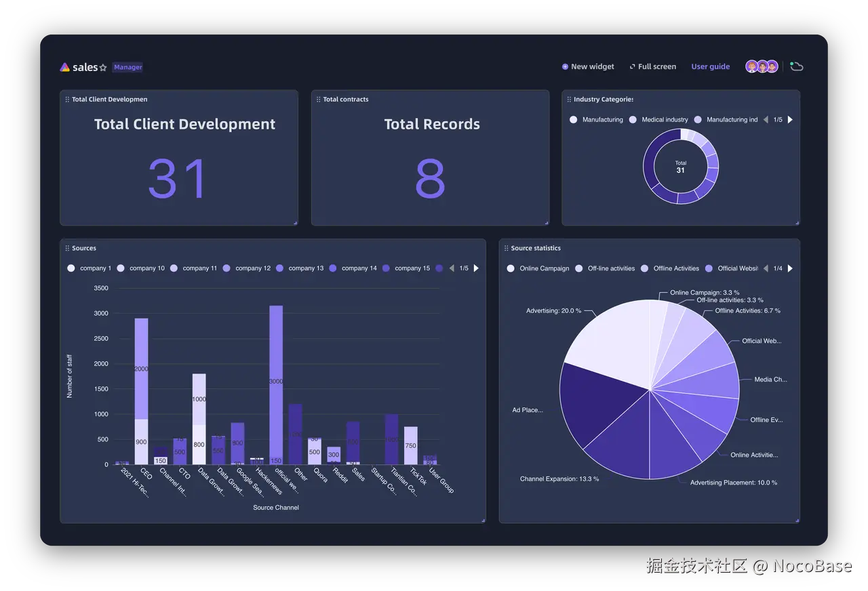Grab the Total Client Development widget drag handle
This screenshot has width=868, height=591.
coord(67,100)
